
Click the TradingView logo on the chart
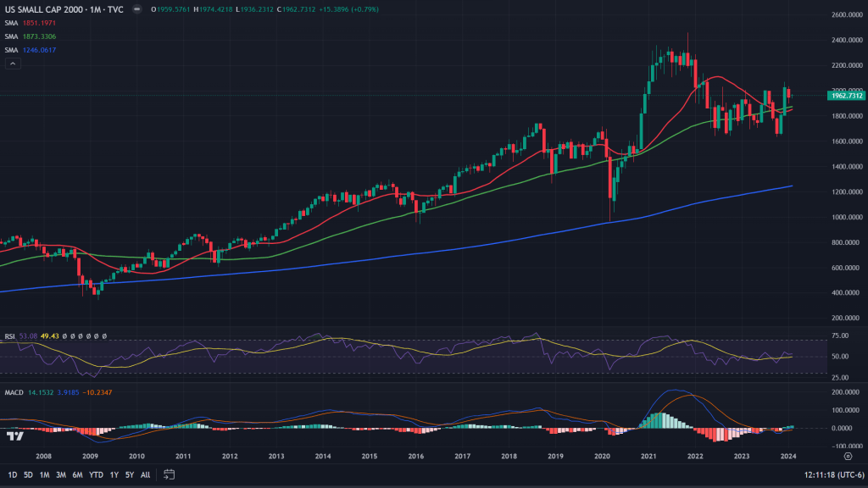[14, 436]
